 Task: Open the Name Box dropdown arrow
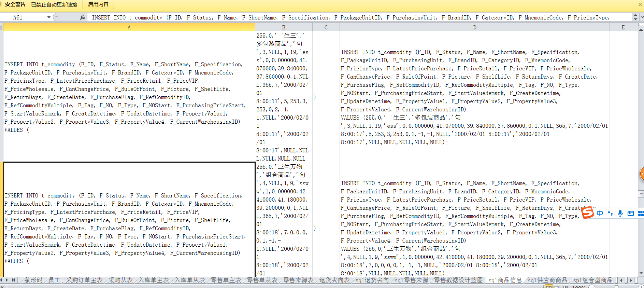point(49,17)
